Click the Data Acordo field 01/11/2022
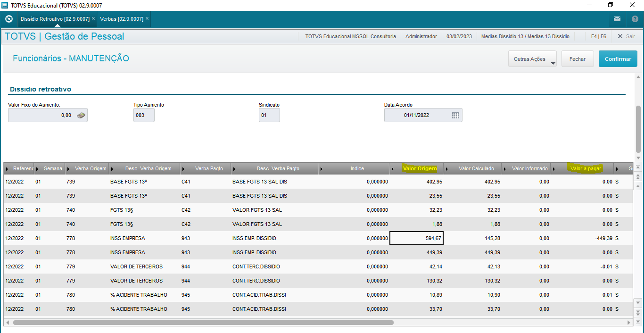 pyautogui.click(x=423, y=115)
